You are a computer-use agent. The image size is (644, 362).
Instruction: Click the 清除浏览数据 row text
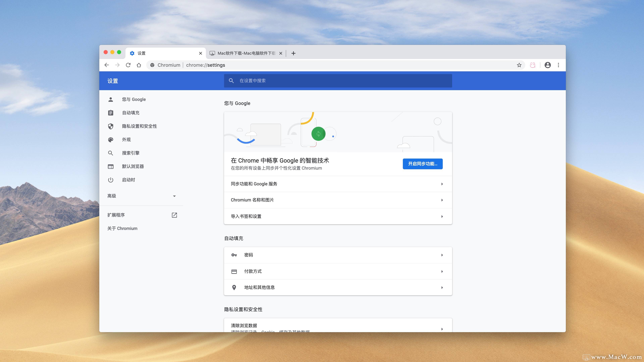click(x=244, y=325)
